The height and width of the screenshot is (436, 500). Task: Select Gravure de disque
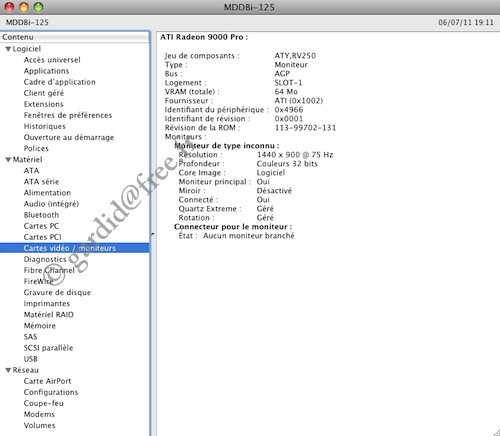(x=57, y=293)
